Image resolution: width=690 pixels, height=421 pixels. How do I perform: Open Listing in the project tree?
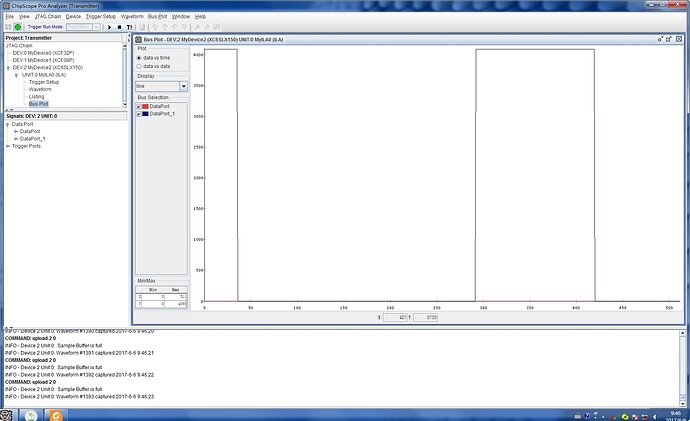tap(37, 97)
